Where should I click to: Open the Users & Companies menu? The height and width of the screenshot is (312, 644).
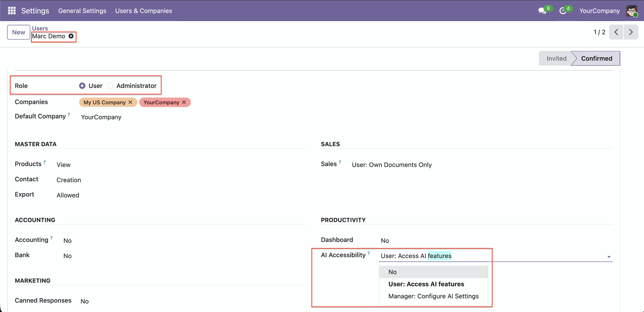tap(144, 11)
